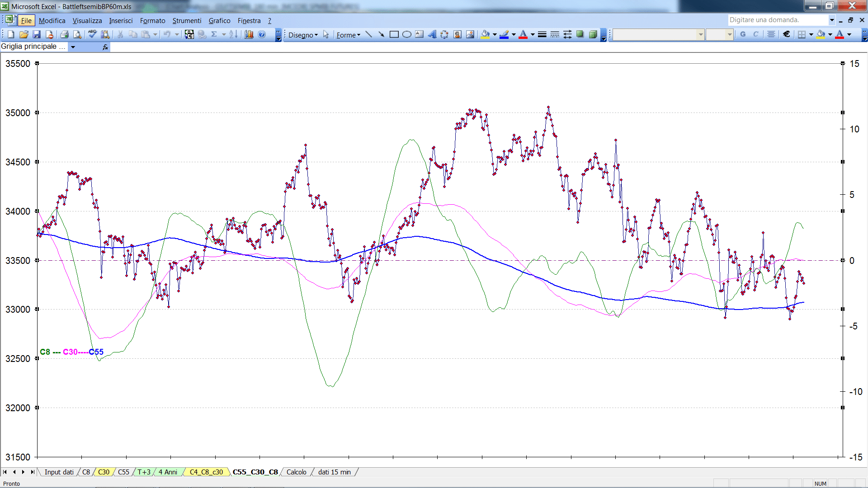Click the Insert WordArt icon
Screen dimensions: 868x488
click(432, 34)
